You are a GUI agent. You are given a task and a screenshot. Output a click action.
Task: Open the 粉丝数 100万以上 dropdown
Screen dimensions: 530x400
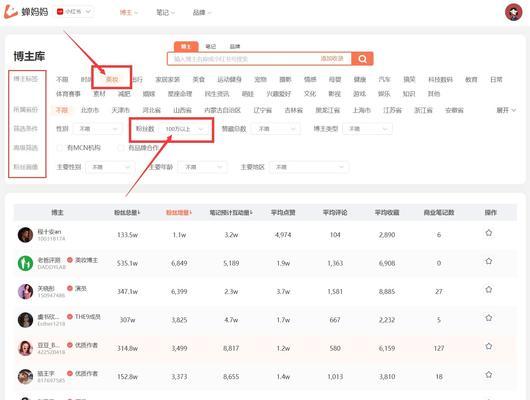185,129
